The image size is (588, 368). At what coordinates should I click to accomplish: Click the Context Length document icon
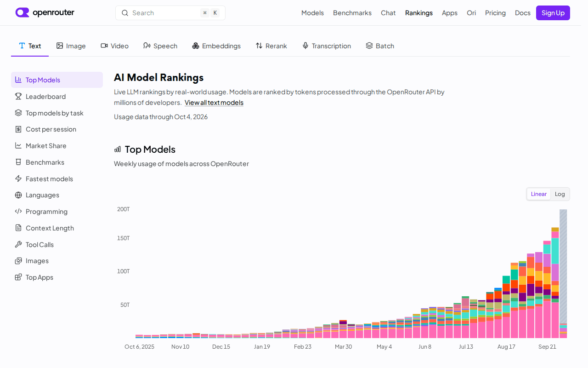tap(18, 228)
